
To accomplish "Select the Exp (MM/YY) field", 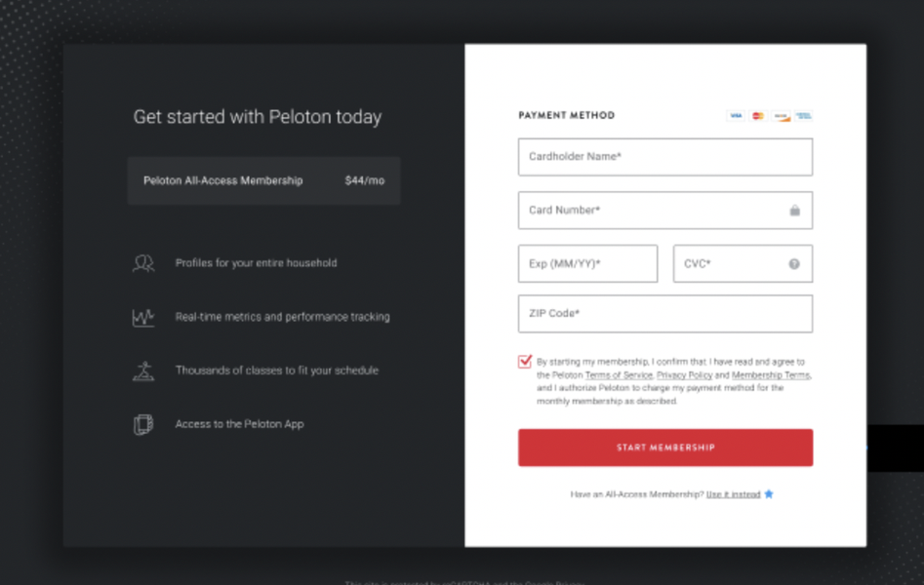I will [586, 263].
